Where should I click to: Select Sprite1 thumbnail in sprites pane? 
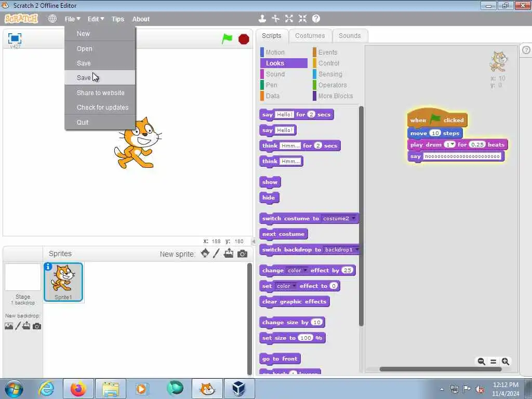click(63, 282)
